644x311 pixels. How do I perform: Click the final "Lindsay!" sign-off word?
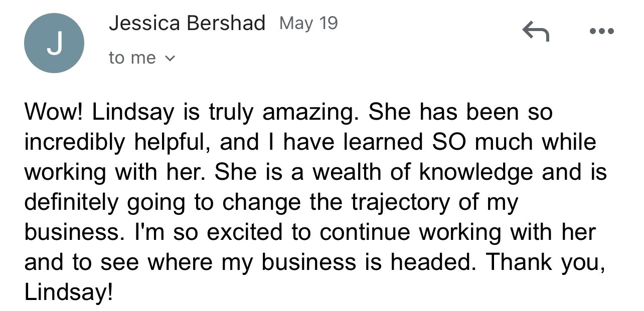69,292
